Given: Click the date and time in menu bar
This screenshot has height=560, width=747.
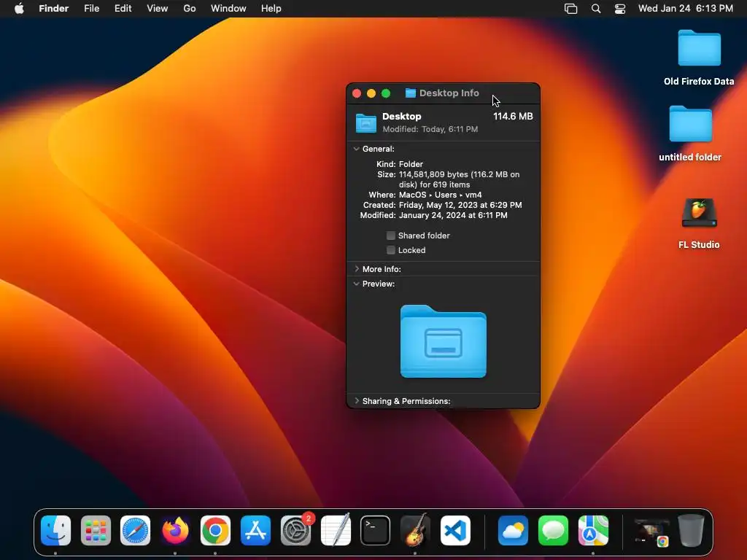Looking at the screenshot, I should [x=686, y=9].
